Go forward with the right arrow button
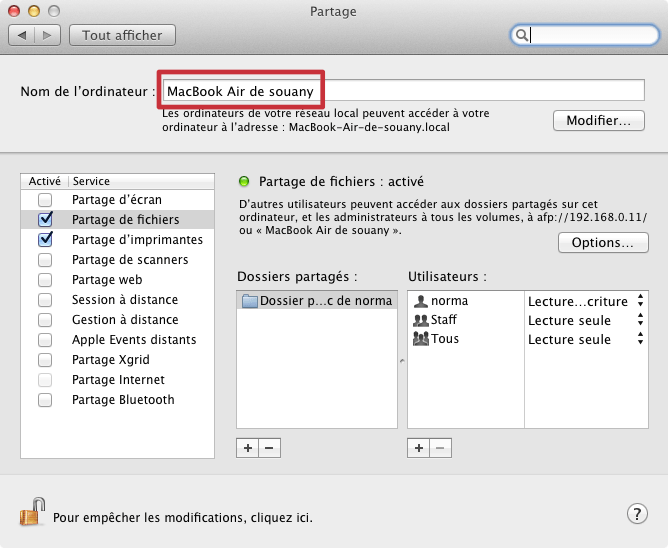 (x=47, y=35)
